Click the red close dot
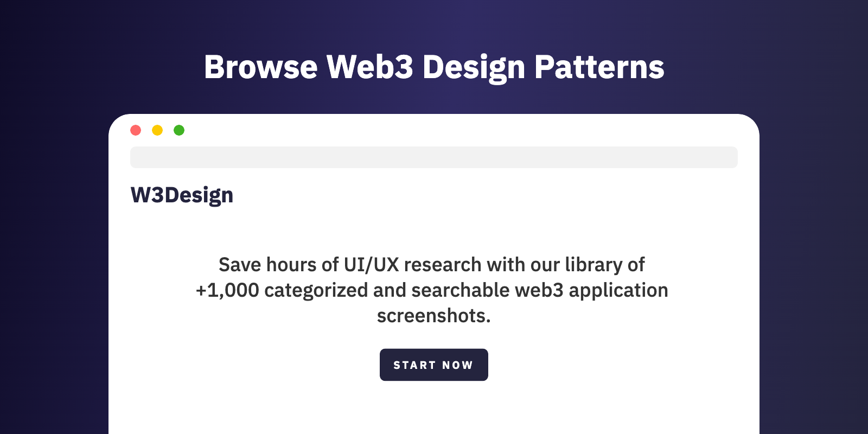This screenshot has height=434, width=868. (x=136, y=130)
